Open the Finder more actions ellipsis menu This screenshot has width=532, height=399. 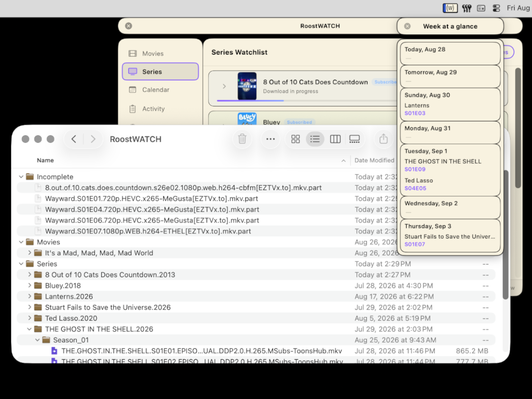coord(271,139)
